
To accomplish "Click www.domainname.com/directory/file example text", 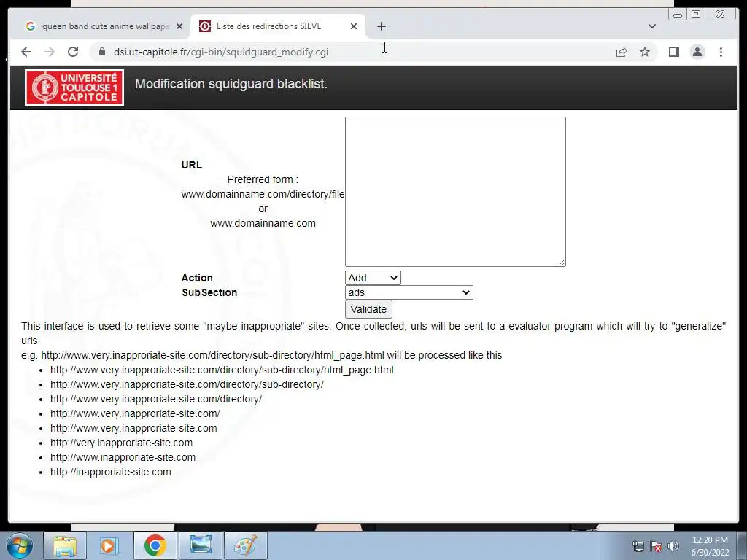I will click(263, 194).
